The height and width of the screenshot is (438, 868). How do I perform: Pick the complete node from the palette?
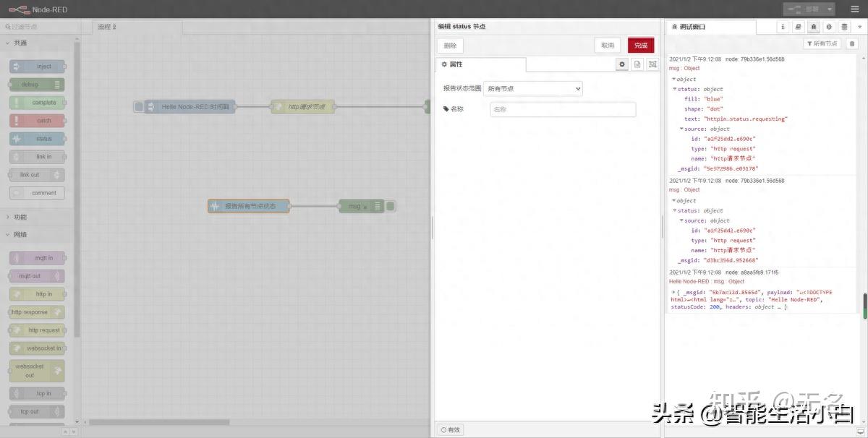coord(38,103)
